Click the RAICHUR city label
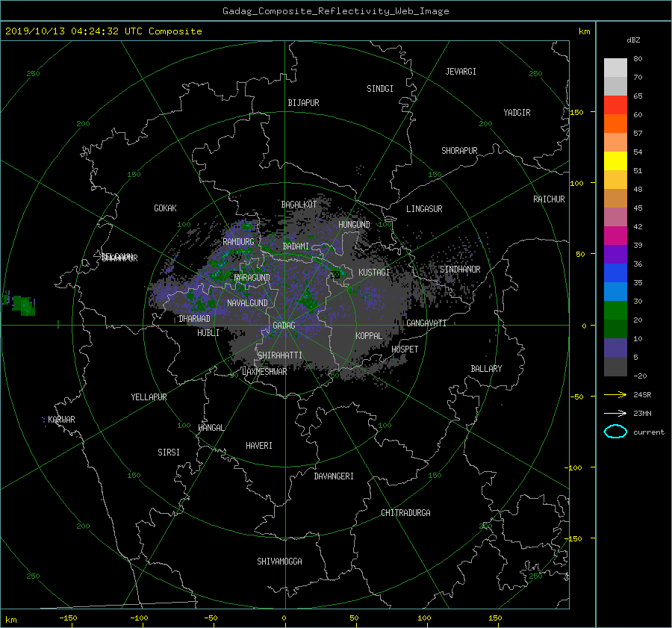 (549, 199)
